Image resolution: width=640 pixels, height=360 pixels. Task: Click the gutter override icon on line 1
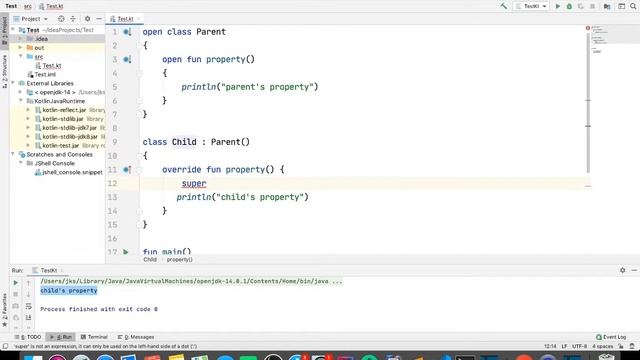click(x=127, y=32)
